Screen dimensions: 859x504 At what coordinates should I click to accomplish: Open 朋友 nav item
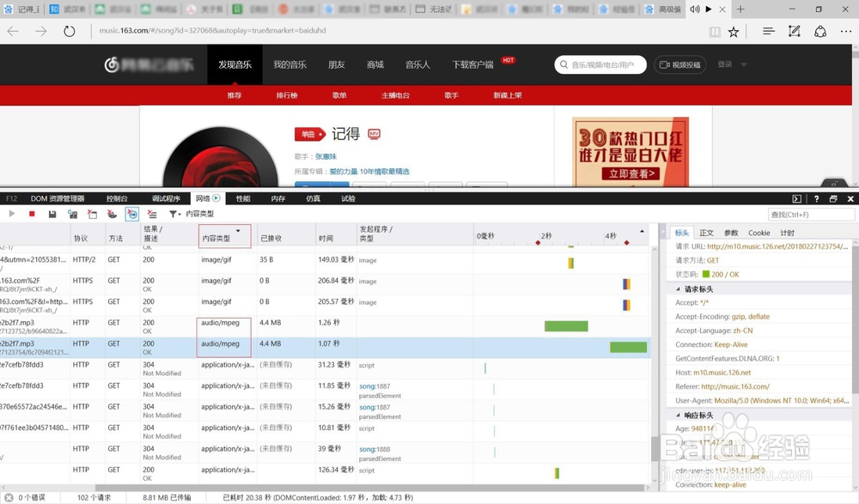(337, 64)
